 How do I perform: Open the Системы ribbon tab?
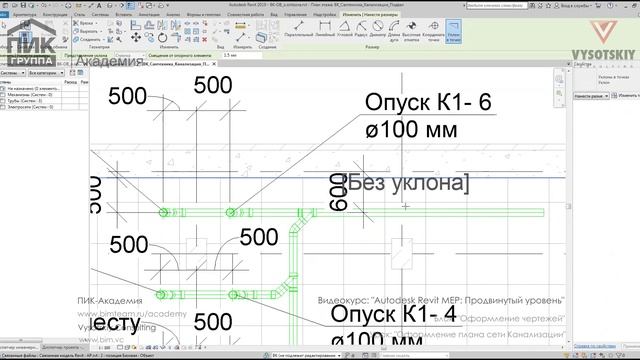point(100,14)
